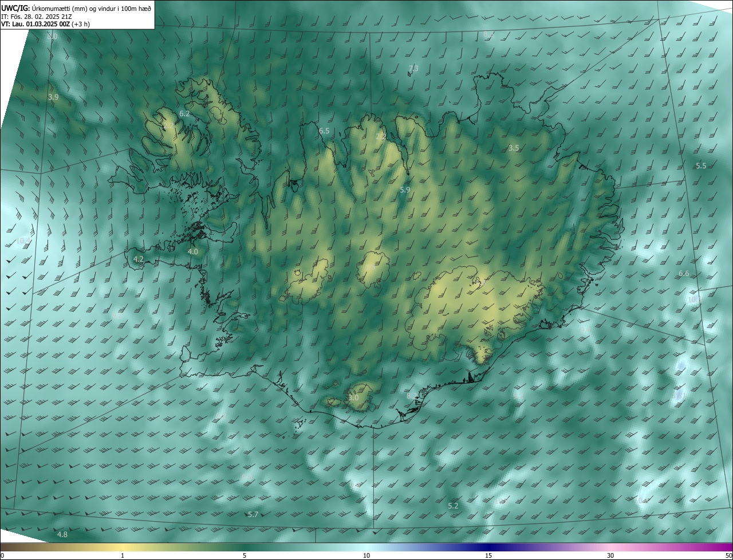Click the 5.9 value label on the map

[x=405, y=190]
